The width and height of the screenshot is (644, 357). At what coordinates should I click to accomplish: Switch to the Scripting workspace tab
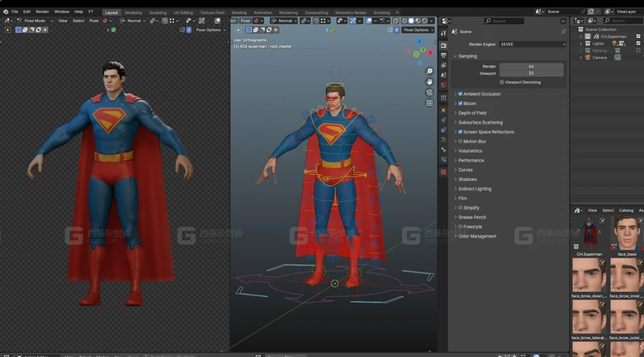[x=381, y=13]
